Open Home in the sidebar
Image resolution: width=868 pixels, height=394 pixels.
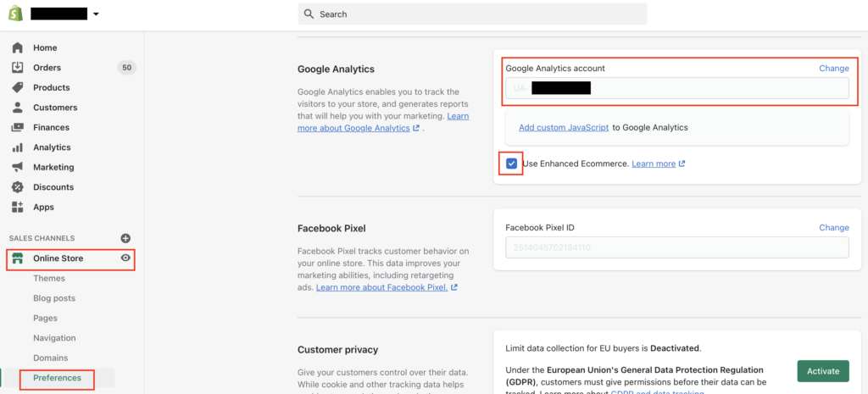[x=45, y=47]
